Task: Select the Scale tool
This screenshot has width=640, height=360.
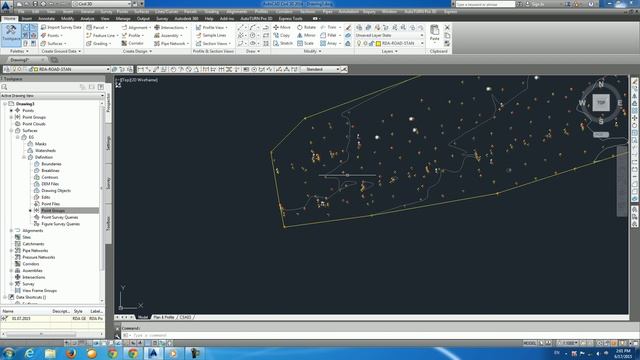Action: click(305, 43)
